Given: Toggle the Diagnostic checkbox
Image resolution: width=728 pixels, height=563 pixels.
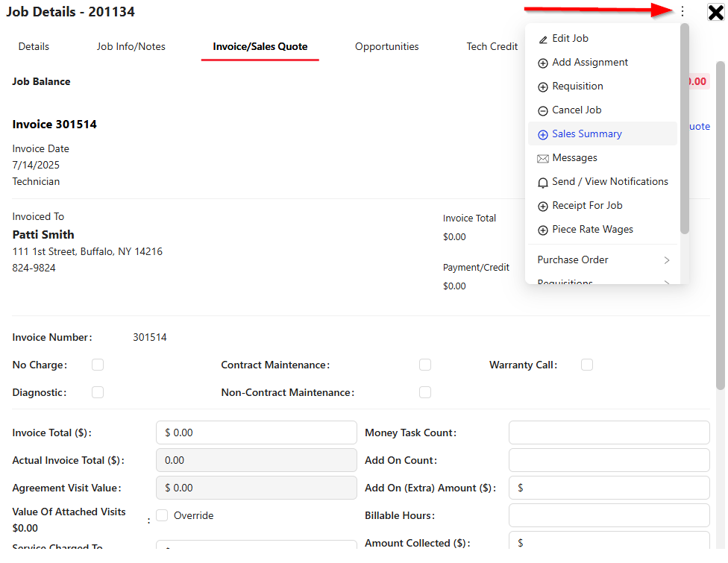Looking at the screenshot, I should coord(98,393).
